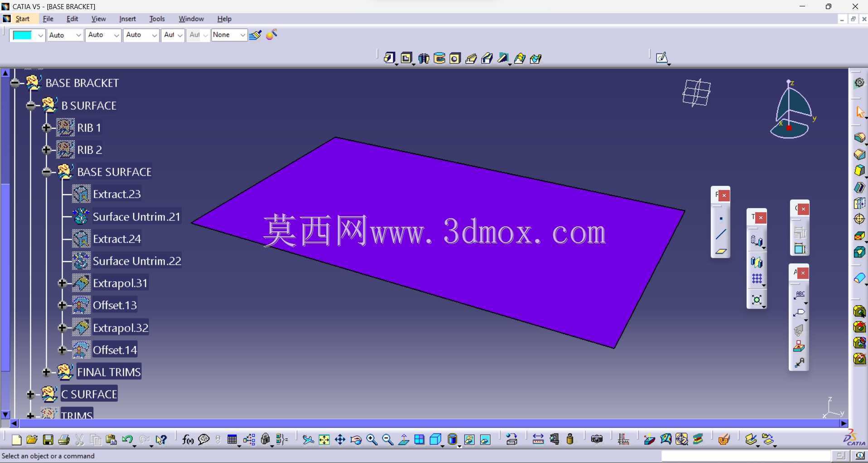Set Normal View to plane
This screenshot has width=868, height=463.
tap(403, 439)
